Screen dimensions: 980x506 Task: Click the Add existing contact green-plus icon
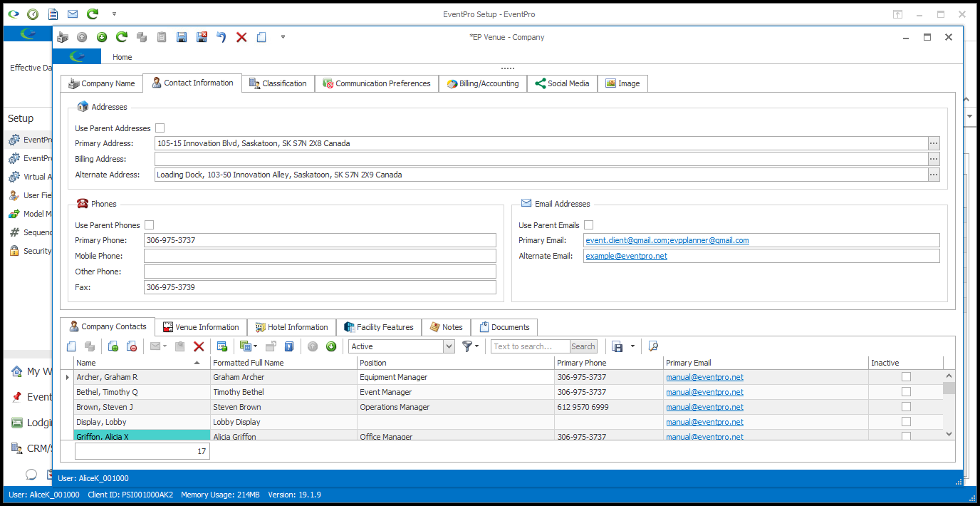click(113, 346)
